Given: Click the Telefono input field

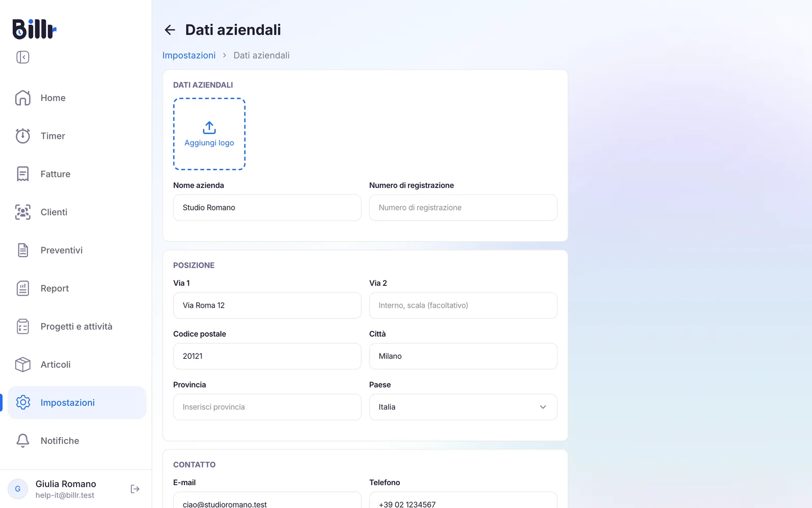Looking at the screenshot, I should click(463, 500).
